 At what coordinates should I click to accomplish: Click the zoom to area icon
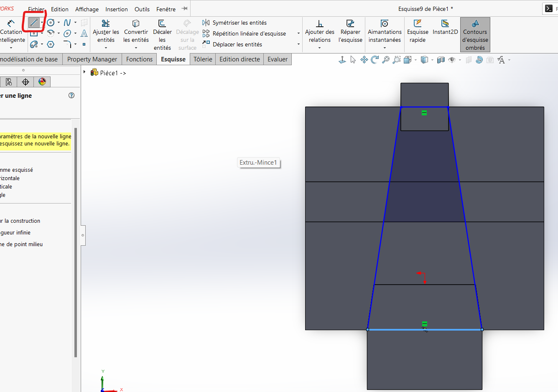click(x=397, y=60)
